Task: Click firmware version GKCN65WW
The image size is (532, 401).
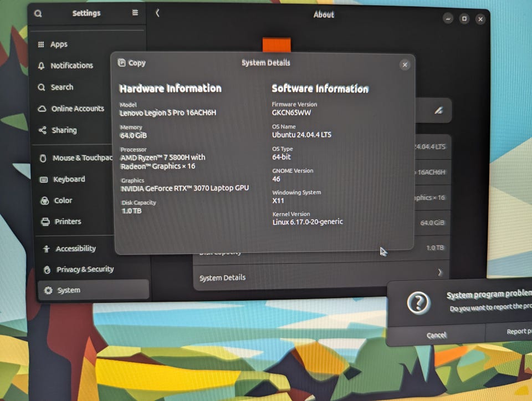Action: pyautogui.click(x=291, y=113)
